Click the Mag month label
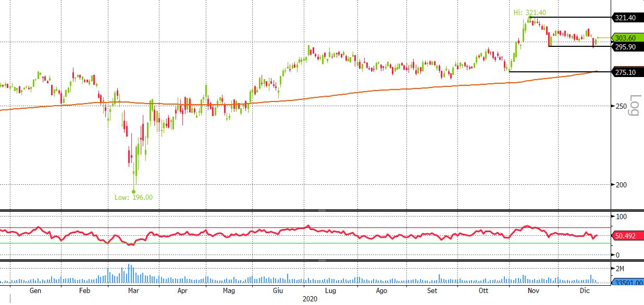This screenshot has width=644, height=305. click(230, 291)
